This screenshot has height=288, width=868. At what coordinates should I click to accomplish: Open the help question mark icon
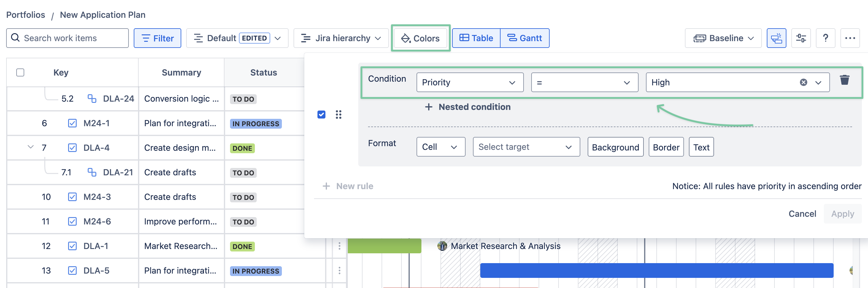pyautogui.click(x=825, y=38)
